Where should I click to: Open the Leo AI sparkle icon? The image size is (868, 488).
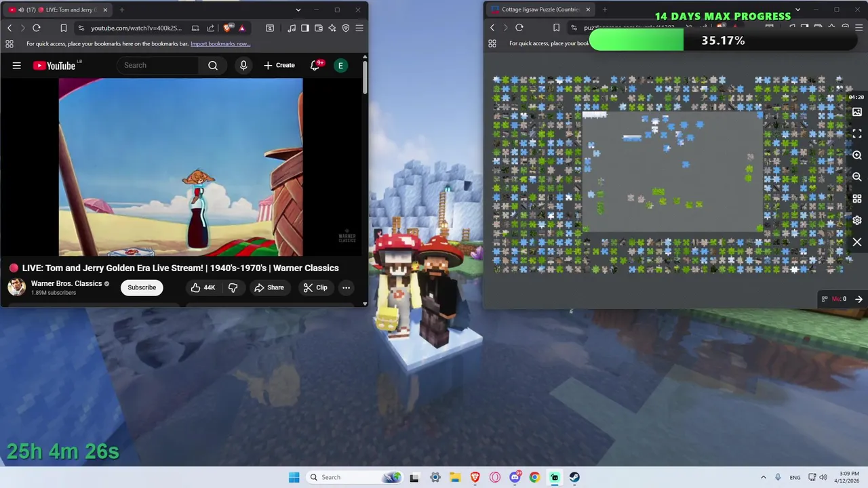[x=332, y=28]
